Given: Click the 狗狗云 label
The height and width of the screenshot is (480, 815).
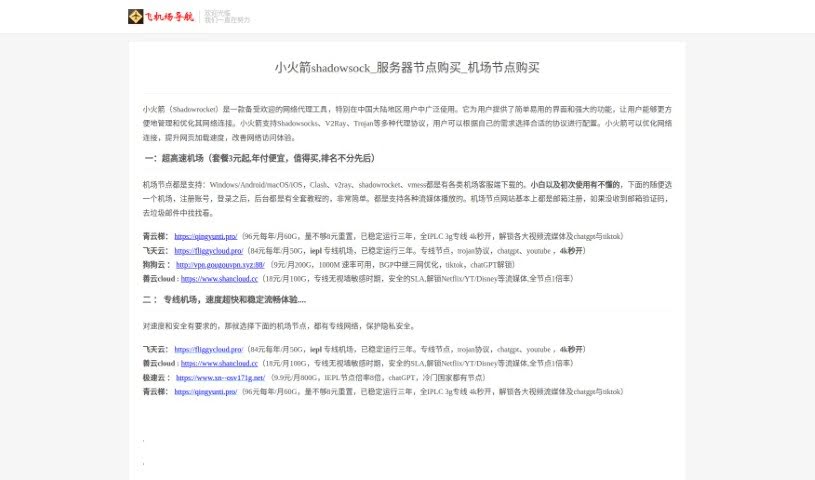Looking at the screenshot, I should 156,265.
